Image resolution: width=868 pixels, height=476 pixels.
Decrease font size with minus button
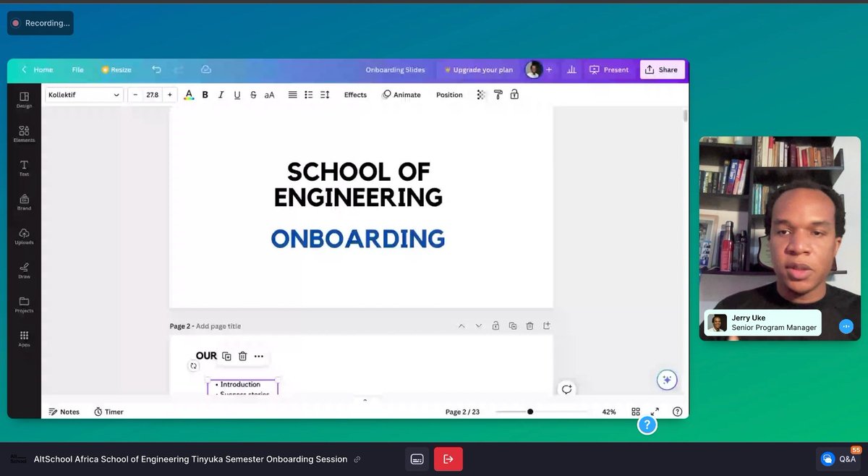(135, 95)
